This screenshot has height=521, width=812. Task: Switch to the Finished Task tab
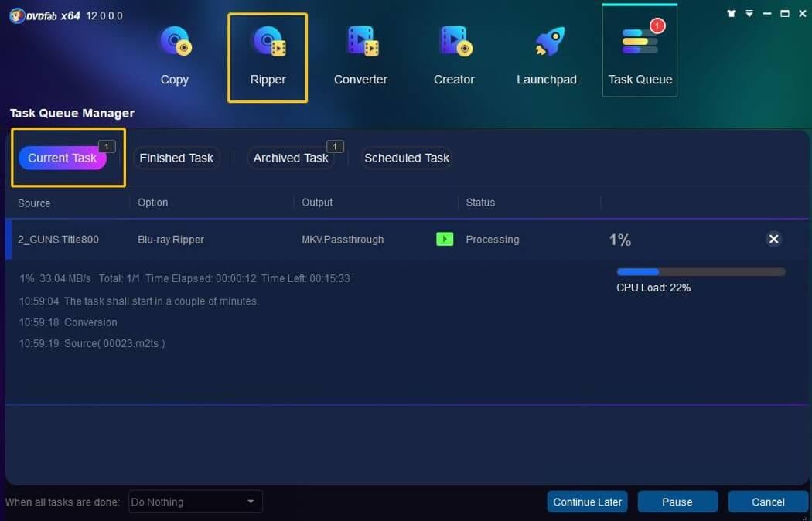point(176,158)
